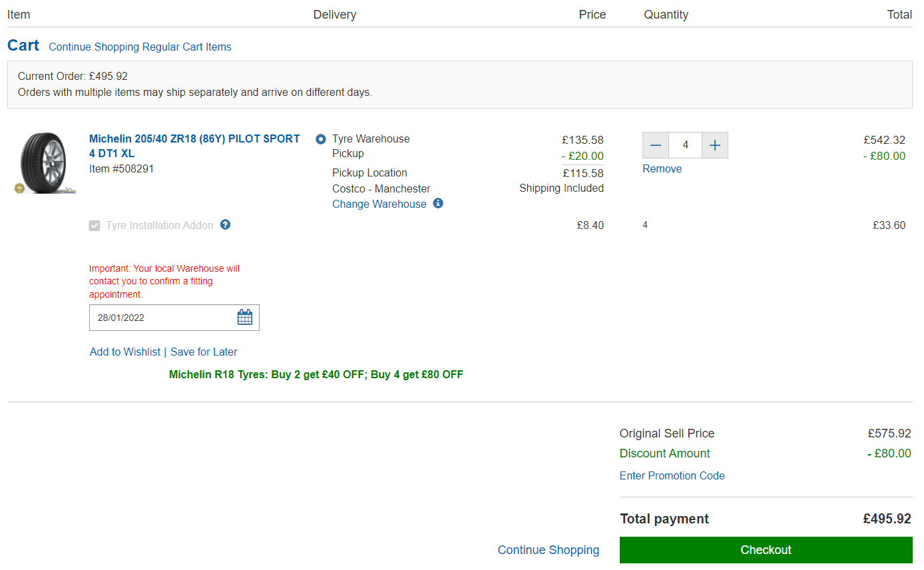The height and width of the screenshot is (570, 924).
Task: Click Change Warehouse link
Action: pyautogui.click(x=379, y=204)
